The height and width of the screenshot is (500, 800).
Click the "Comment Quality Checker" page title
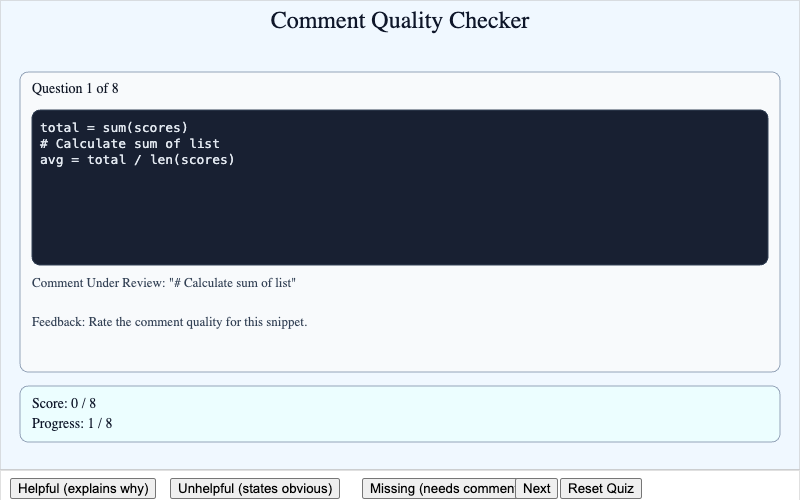(x=400, y=21)
